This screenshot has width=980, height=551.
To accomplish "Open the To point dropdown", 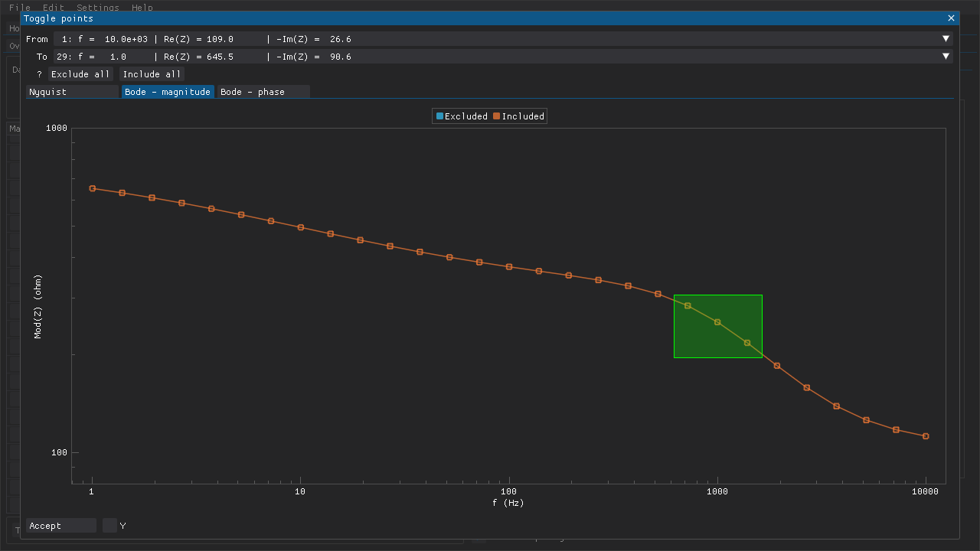I will coord(503,57).
